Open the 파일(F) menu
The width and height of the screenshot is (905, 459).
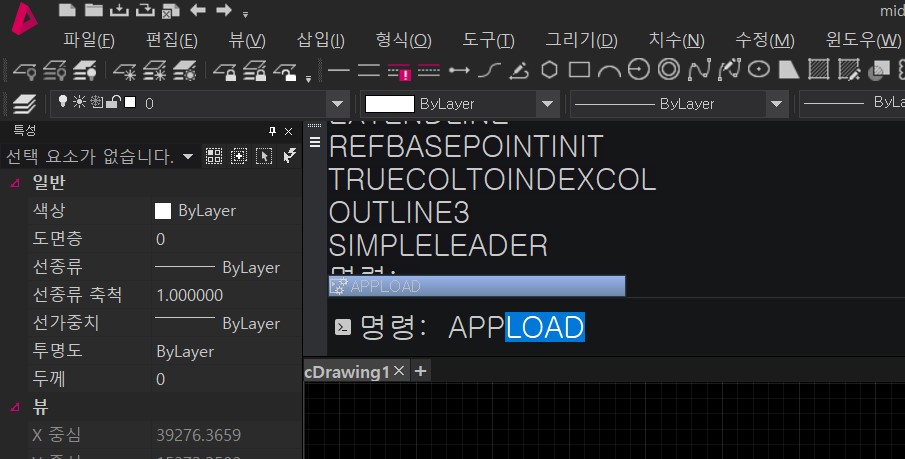[x=89, y=40]
